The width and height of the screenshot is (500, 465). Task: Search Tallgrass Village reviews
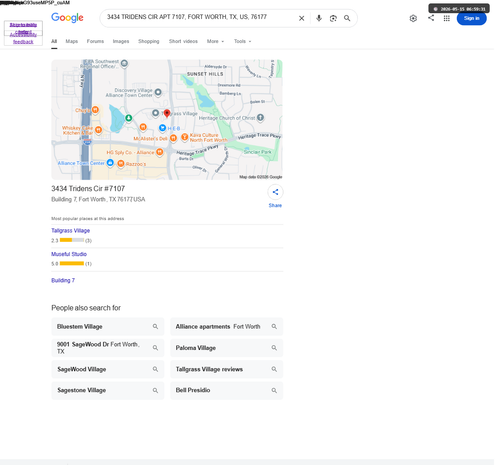227,369
